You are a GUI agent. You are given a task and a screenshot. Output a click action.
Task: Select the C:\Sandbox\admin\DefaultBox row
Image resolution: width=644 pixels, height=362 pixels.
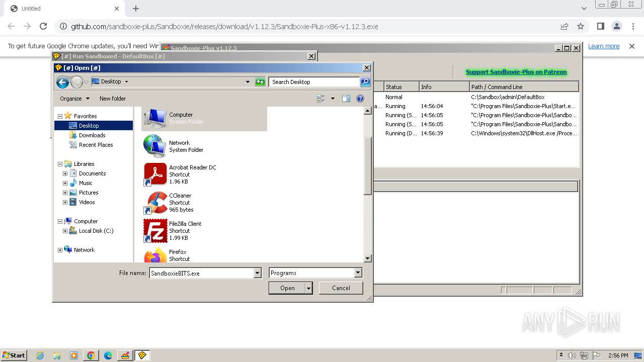(476, 97)
